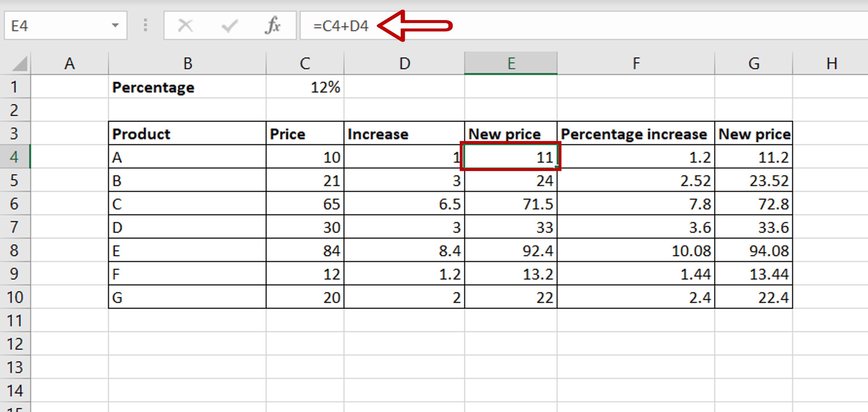Select column F header
This screenshot has width=868, height=412.
636,63
